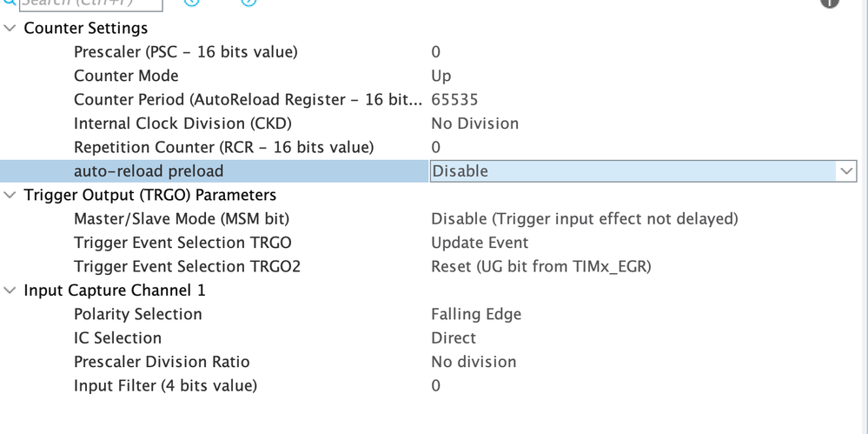Click Polarity Selection 'Falling Edge' value
Image resolution: width=868 pixels, height=434 pixels.
[x=476, y=314]
